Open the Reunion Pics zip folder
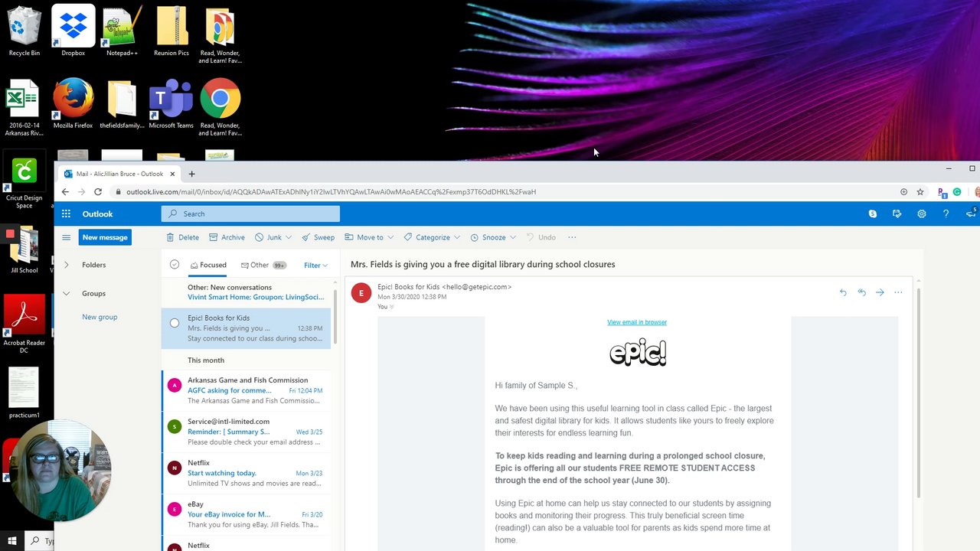 point(171,31)
